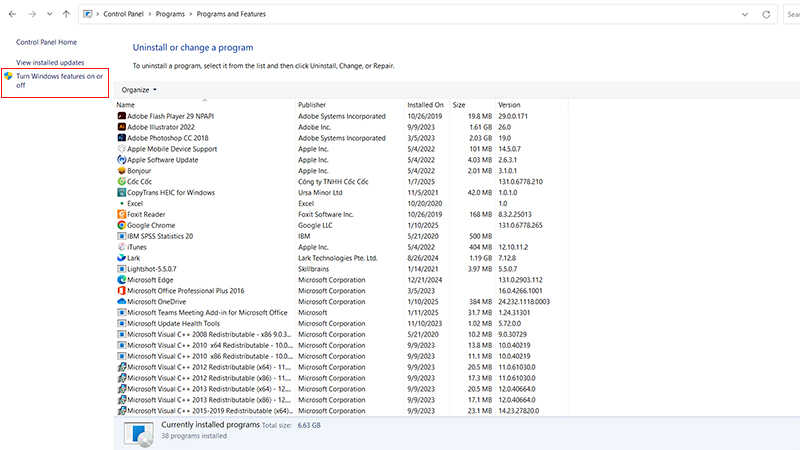Click the Skillbrains publisher cell
This screenshot has width=800, height=450.
[x=313, y=269]
